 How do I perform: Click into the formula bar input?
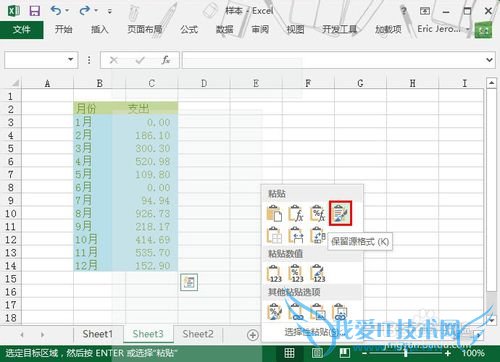point(333,60)
